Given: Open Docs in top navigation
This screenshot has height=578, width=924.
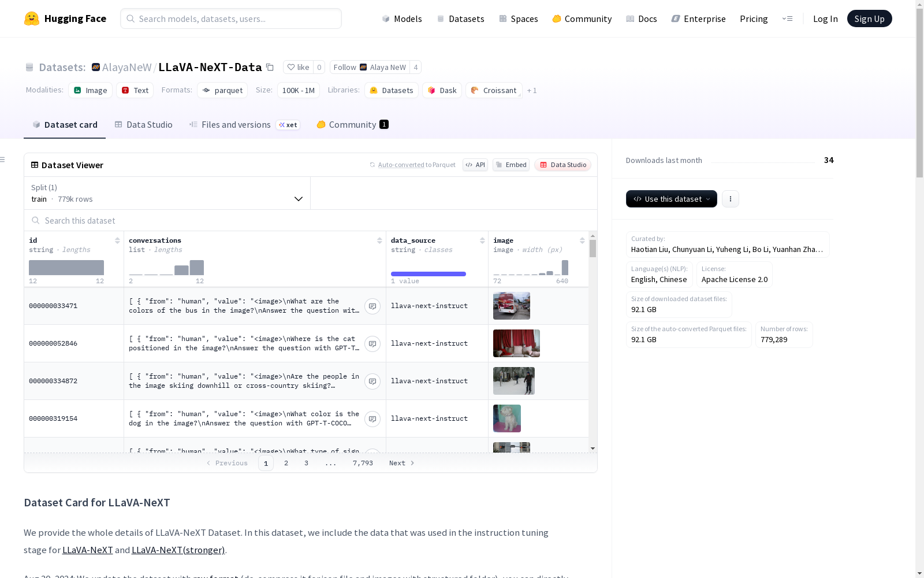Looking at the screenshot, I should (x=642, y=18).
